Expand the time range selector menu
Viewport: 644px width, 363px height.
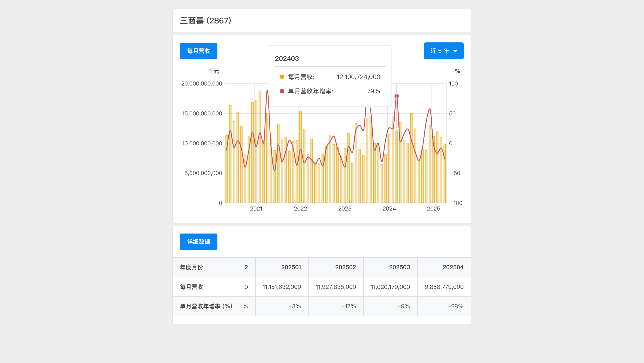tap(444, 51)
